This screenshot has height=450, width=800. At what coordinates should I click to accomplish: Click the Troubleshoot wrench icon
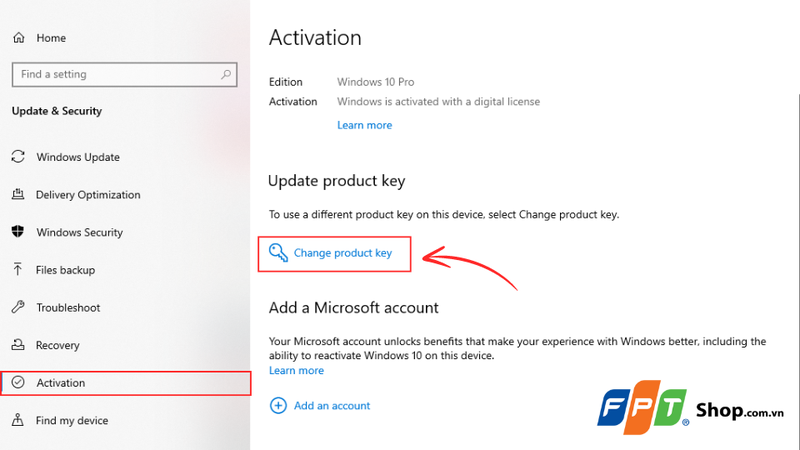[x=18, y=308]
